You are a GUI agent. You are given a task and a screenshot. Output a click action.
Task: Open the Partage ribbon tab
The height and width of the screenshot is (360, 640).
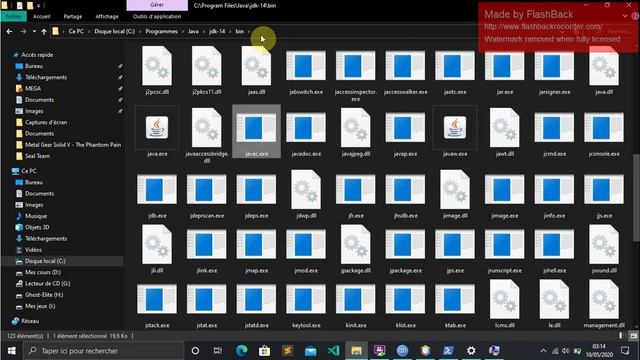click(x=73, y=16)
